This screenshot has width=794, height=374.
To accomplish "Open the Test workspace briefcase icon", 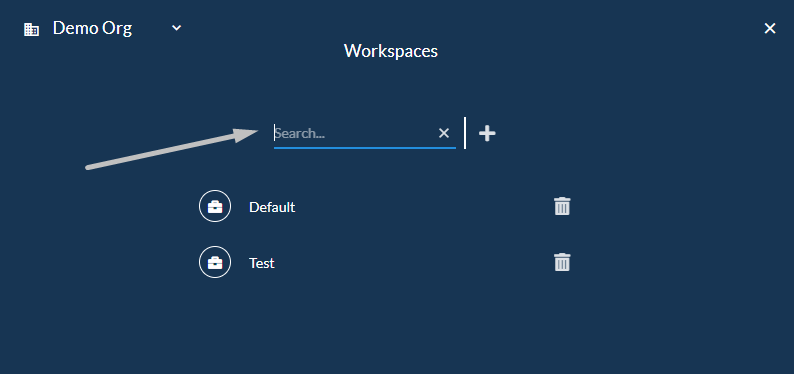I will (215, 262).
